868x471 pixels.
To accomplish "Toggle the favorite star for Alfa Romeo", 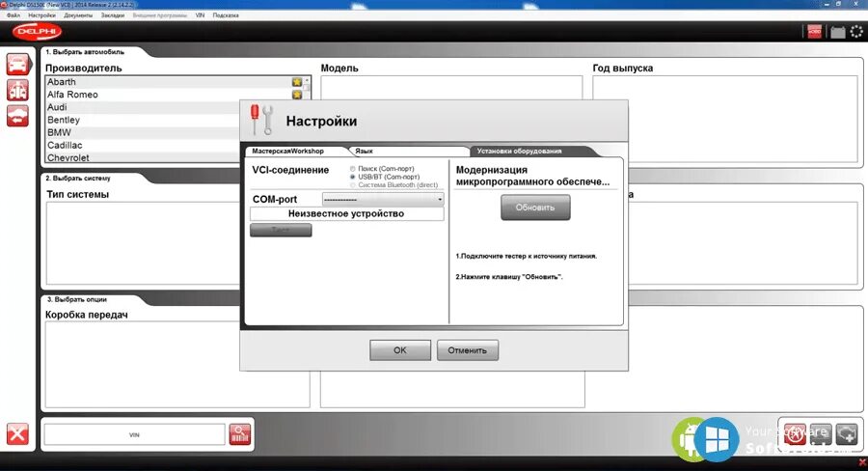I will point(297,95).
